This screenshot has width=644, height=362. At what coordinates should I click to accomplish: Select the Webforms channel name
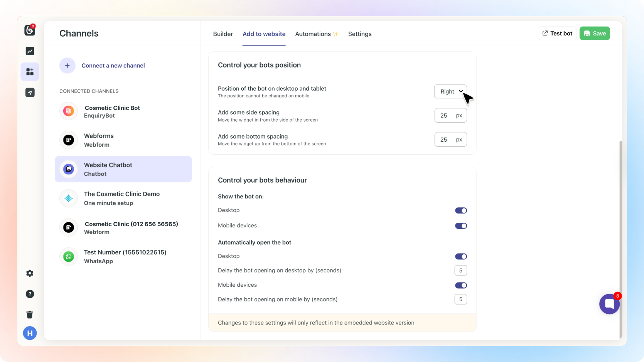99,136
